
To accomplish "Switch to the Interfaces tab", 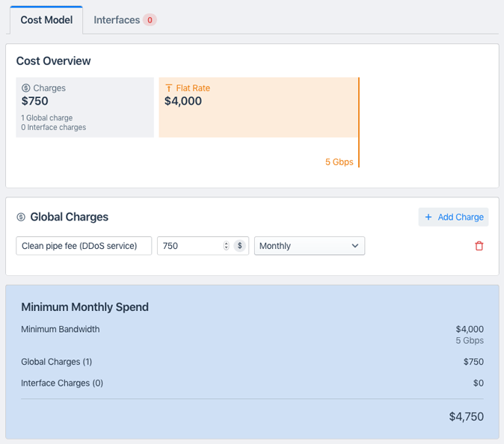I will click(x=117, y=20).
